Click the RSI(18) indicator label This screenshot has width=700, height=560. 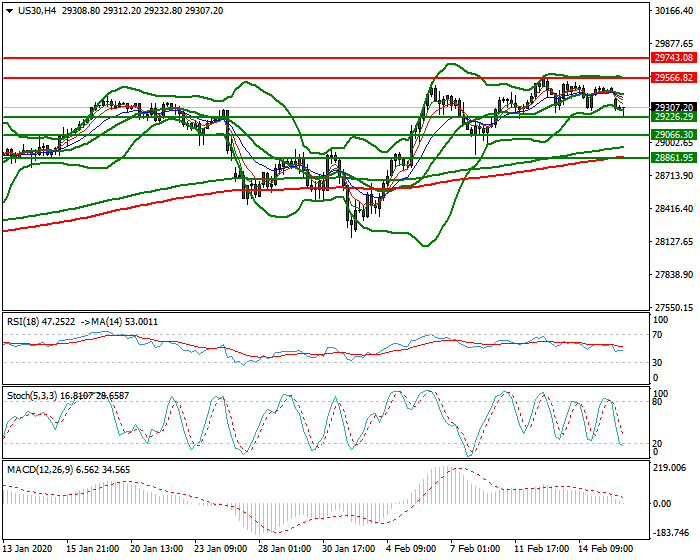coord(23,322)
